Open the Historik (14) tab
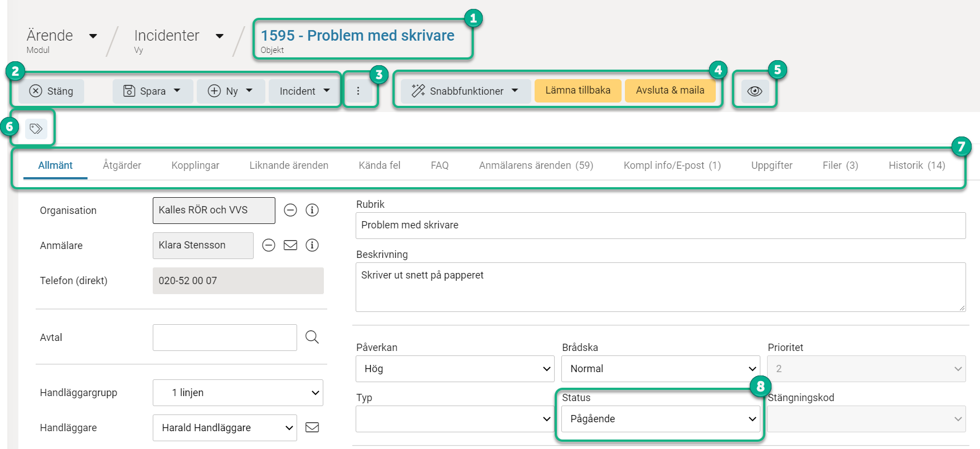Image resolution: width=980 pixels, height=449 pixels. click(916, 165)
